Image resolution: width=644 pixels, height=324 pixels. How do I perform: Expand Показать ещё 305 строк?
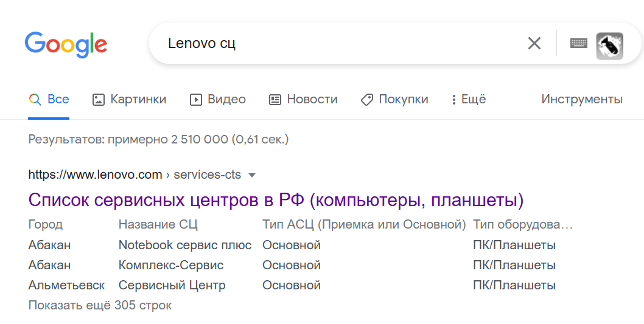point(100,305)
